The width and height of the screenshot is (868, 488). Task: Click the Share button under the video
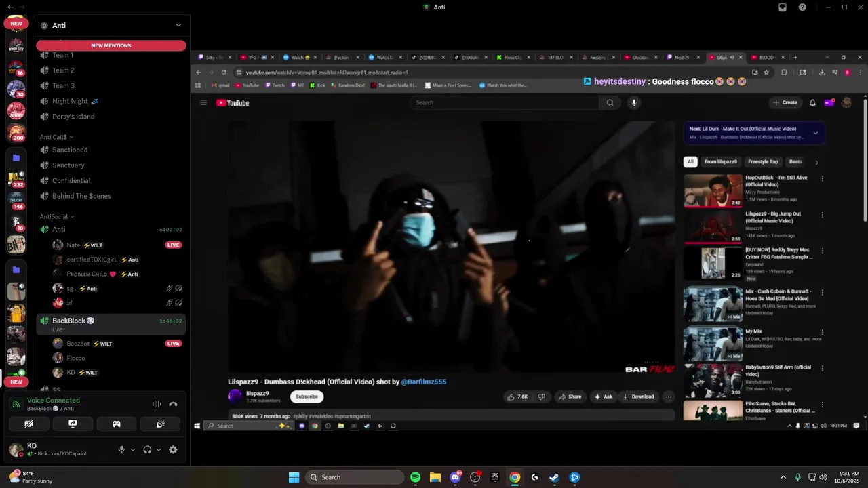(x=570, y=396)
